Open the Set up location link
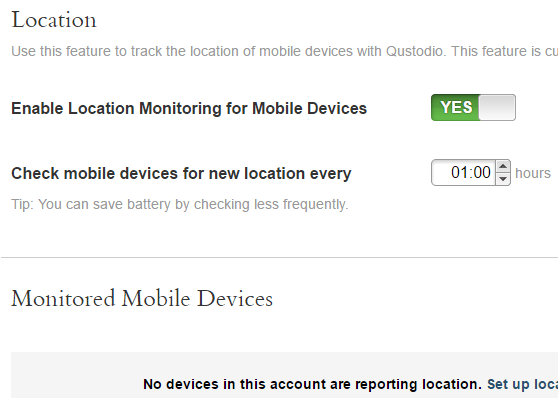 click(522, 384)
